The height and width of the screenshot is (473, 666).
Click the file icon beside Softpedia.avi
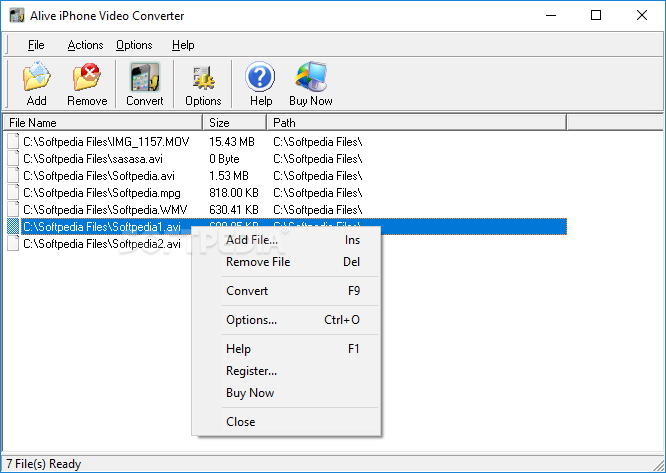point(13,175)
